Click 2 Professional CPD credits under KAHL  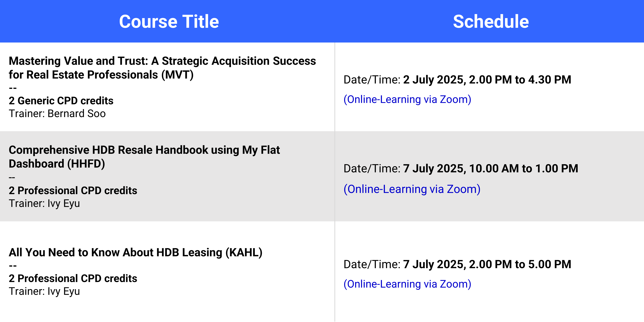click(73, 278)
